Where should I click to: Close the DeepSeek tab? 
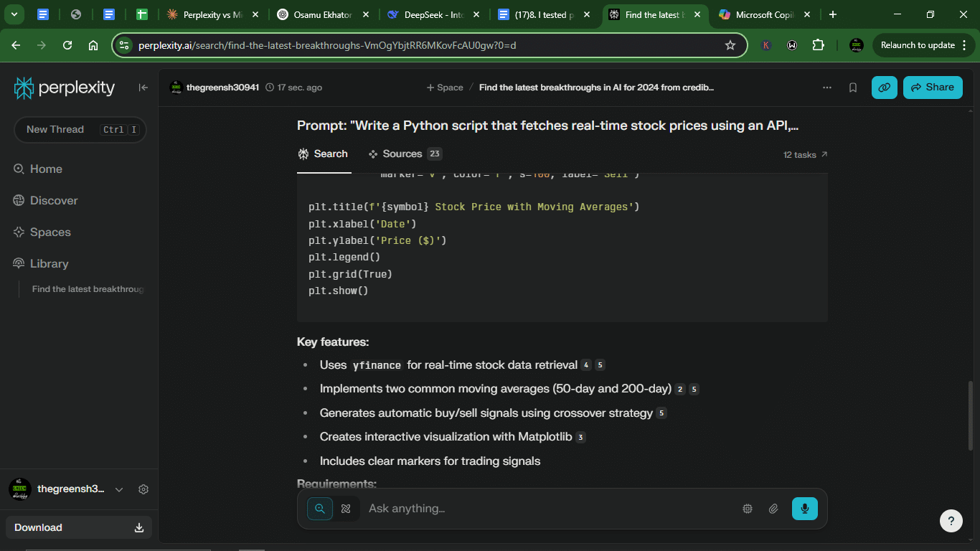476,14
